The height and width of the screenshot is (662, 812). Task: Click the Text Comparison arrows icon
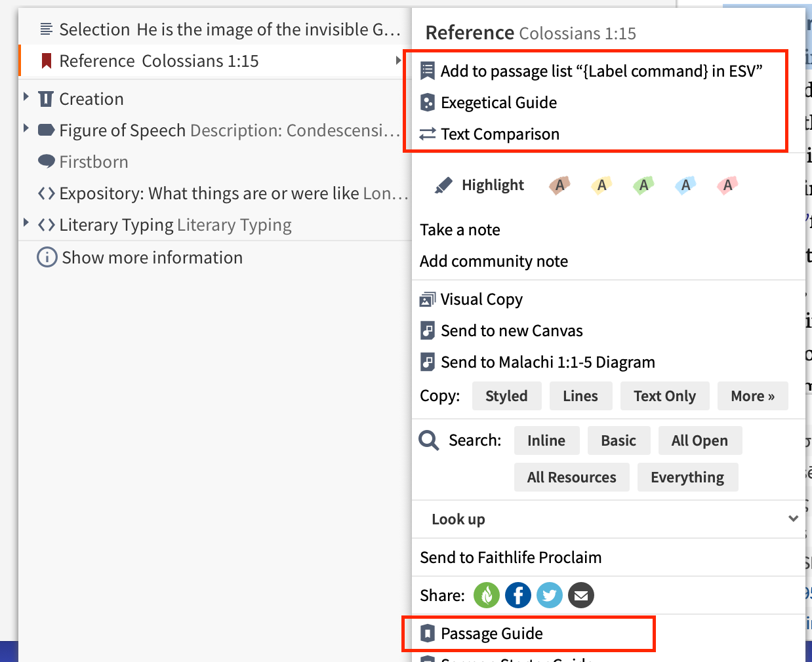point(428,134)
